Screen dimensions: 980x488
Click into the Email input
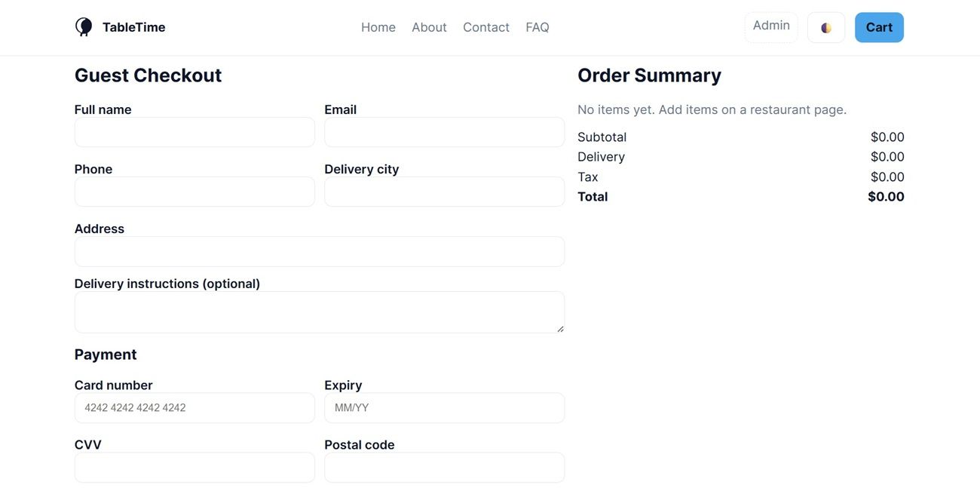(444, 132)
